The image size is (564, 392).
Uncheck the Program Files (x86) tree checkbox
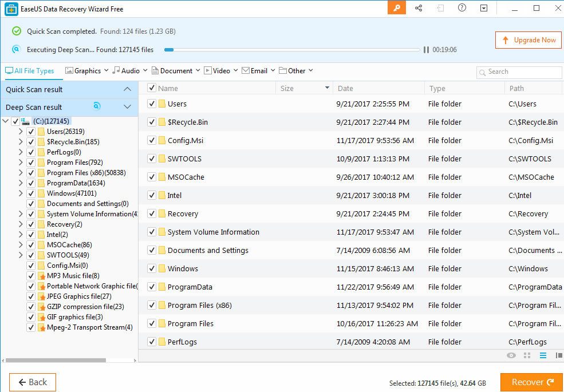31,173
